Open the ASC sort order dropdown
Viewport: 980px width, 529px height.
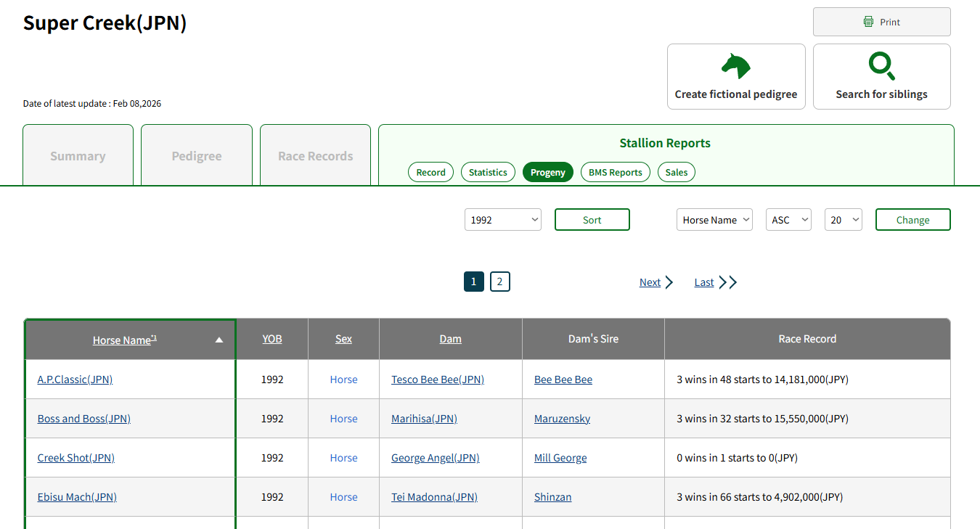point(788,220)
